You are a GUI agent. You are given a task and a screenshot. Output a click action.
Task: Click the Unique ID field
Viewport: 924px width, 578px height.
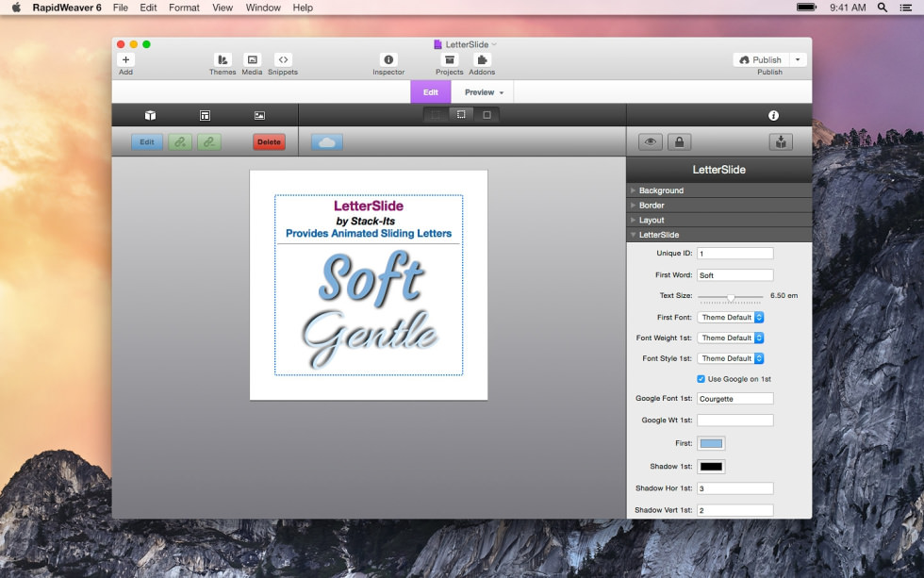point(734,254)
